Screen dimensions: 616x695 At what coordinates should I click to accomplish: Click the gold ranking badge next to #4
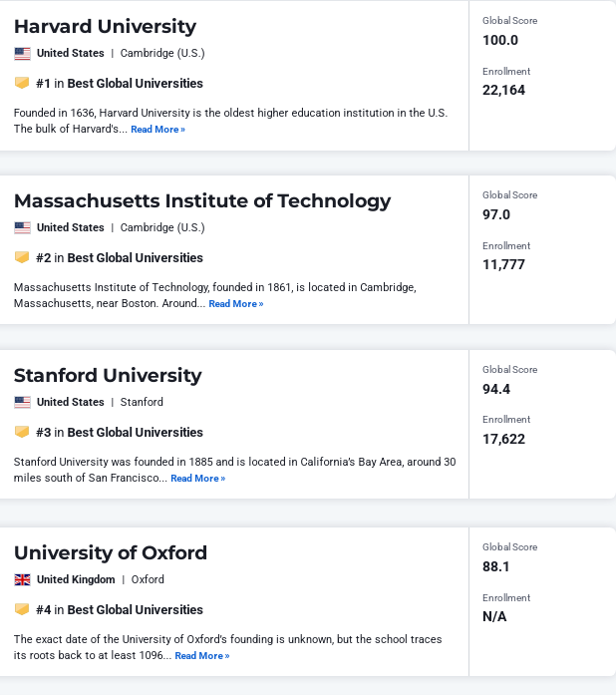click(22, 609)
